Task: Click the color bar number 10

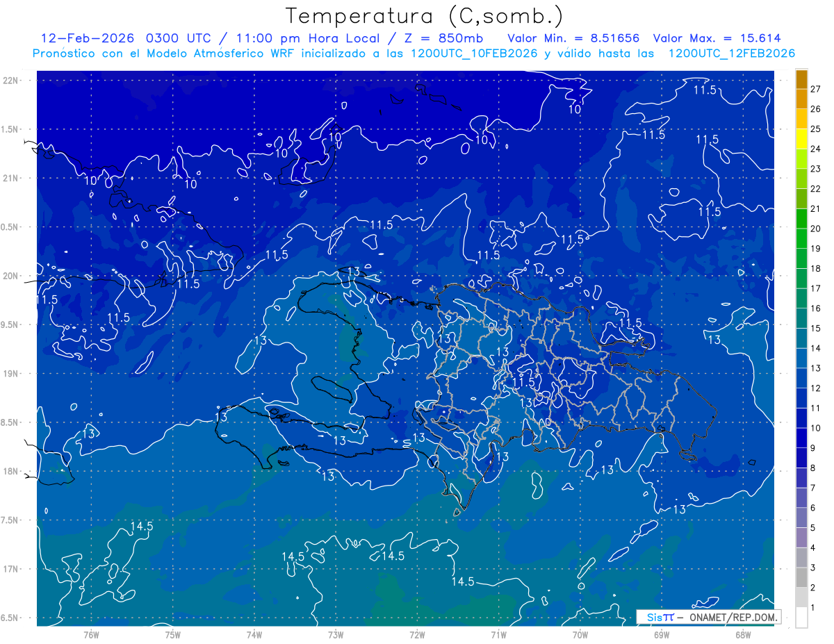Action: [x=815, y=428]
